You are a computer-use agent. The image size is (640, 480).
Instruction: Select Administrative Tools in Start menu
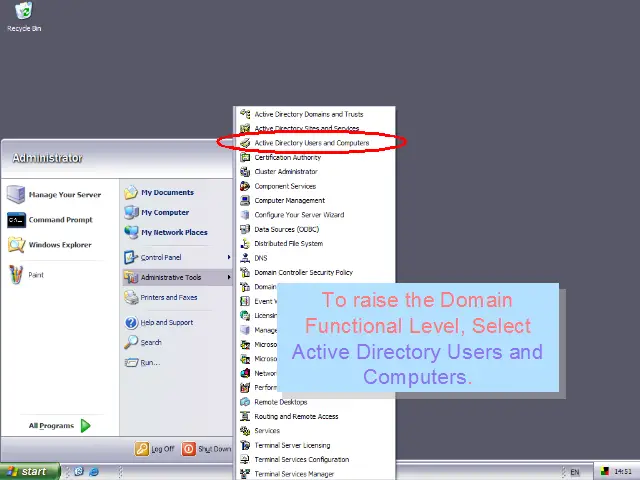tap(177, 277)
